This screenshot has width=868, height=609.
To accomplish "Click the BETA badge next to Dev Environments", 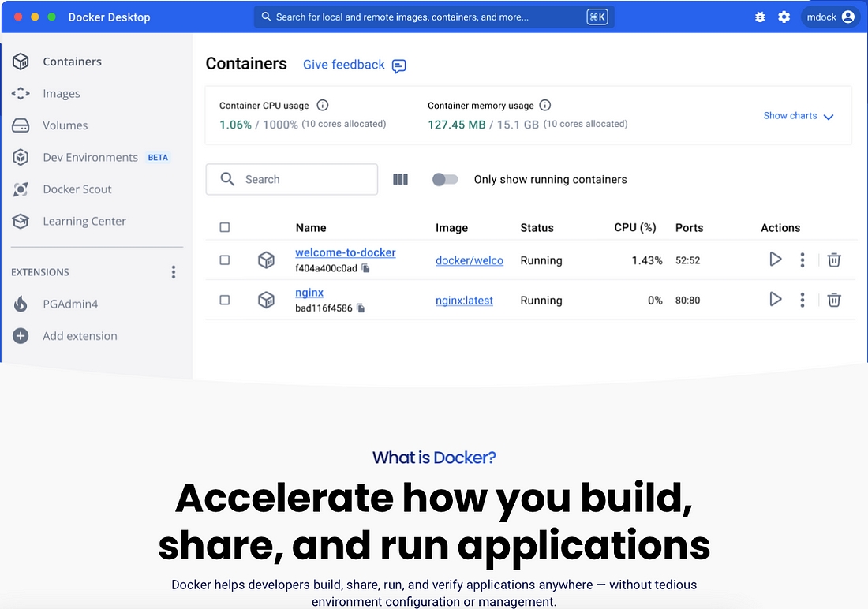I will (158, 158).
